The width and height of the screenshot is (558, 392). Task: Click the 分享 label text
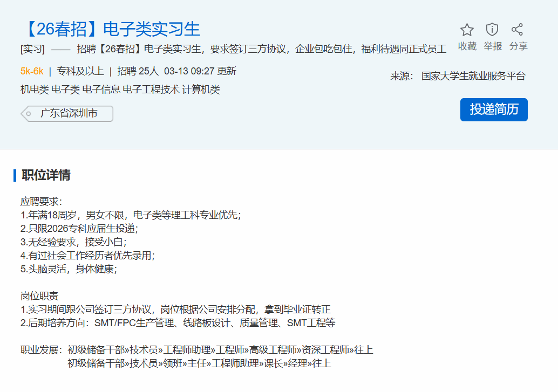click(x=518, y=46)
